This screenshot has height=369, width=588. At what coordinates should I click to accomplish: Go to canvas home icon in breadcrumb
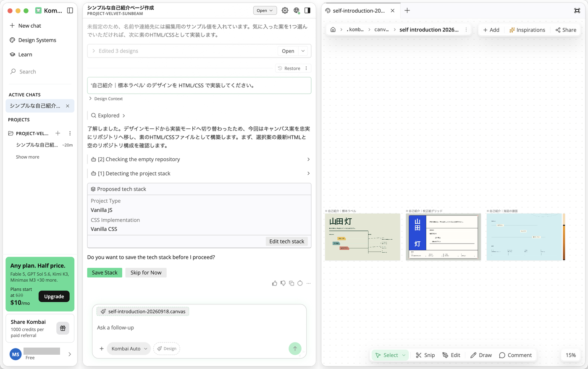[x=333, y=30]
